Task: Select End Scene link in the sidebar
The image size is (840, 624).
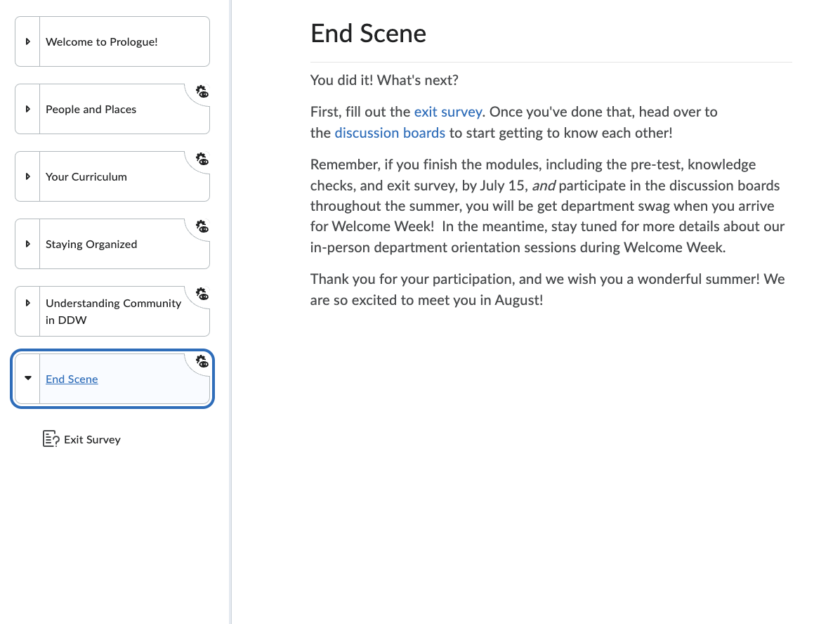Action: tap(72, 379)
